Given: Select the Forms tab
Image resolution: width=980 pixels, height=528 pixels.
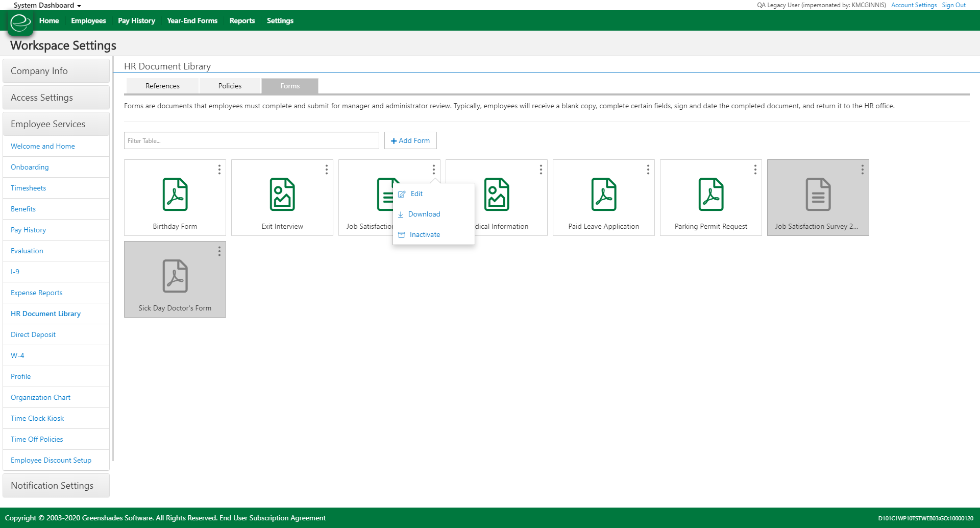Looking at the screenshot, I should [290, 86].
